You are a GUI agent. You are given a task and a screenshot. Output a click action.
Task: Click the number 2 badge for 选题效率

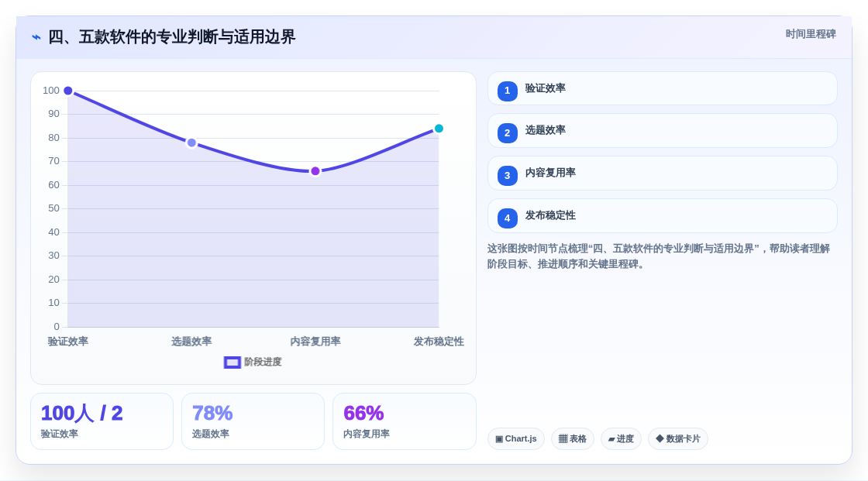(x=507, y=133)
